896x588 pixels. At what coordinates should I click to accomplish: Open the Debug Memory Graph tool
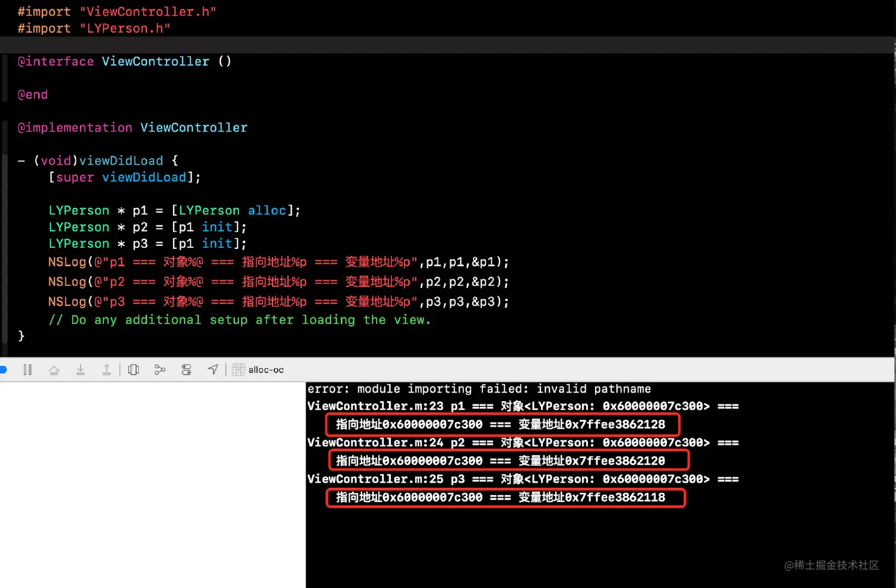pyautogui.click(x=159, y=370)
